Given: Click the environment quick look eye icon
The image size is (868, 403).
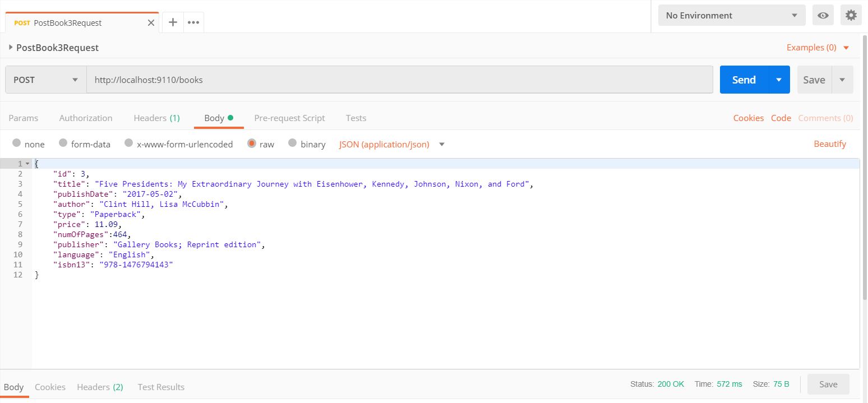Looking at the screenshot, I should pyautogui.click(x=823, y=16).
